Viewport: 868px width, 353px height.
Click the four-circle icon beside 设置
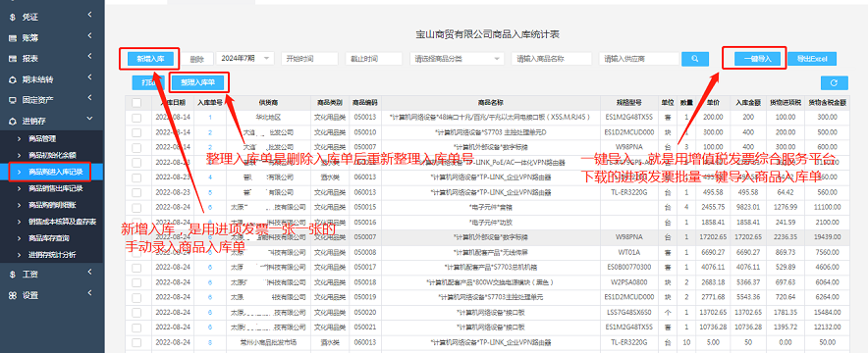pyautogui.click(x=12, y=295)
